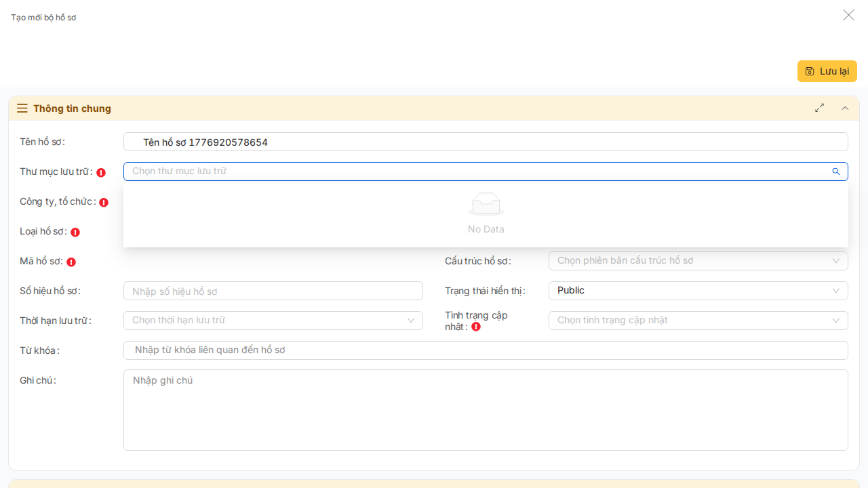
Task: Click inside the Ghi chú textarea
Action: [485, 409]
